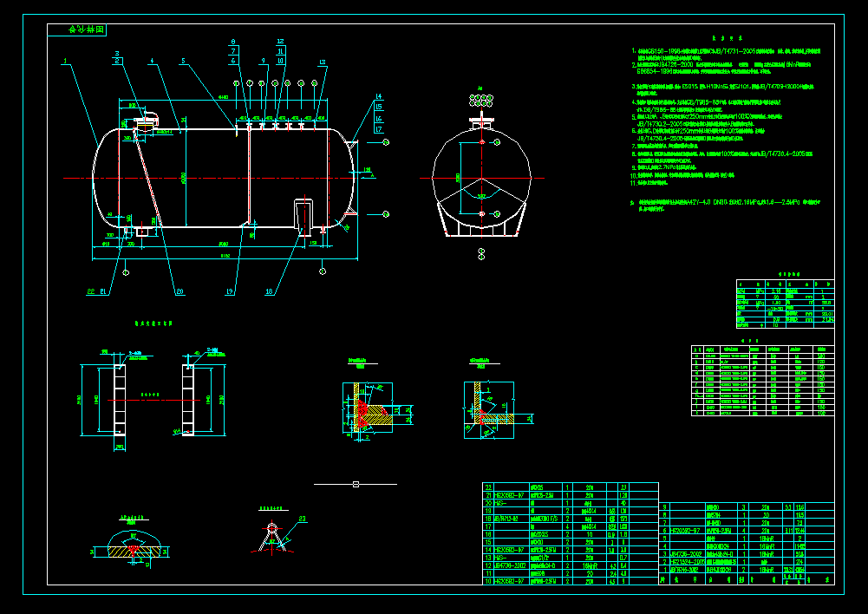This screenshot has width=868, height=614.
Task: Select the diagonal dip pipe inside the vessel
Action: pyautogui.click(x=148, y=180)
